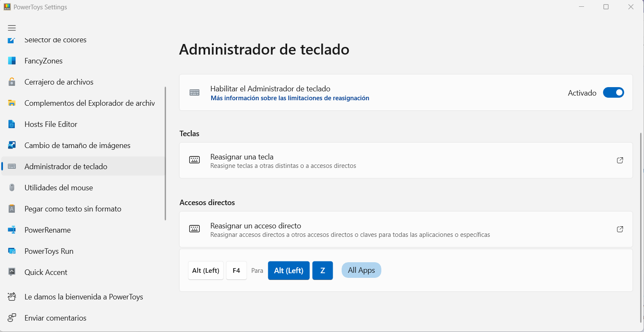Viewport: 644px width, 332px height.
Task: Click the PowerRename sidebar icon
Action: (x=12, y=230)
